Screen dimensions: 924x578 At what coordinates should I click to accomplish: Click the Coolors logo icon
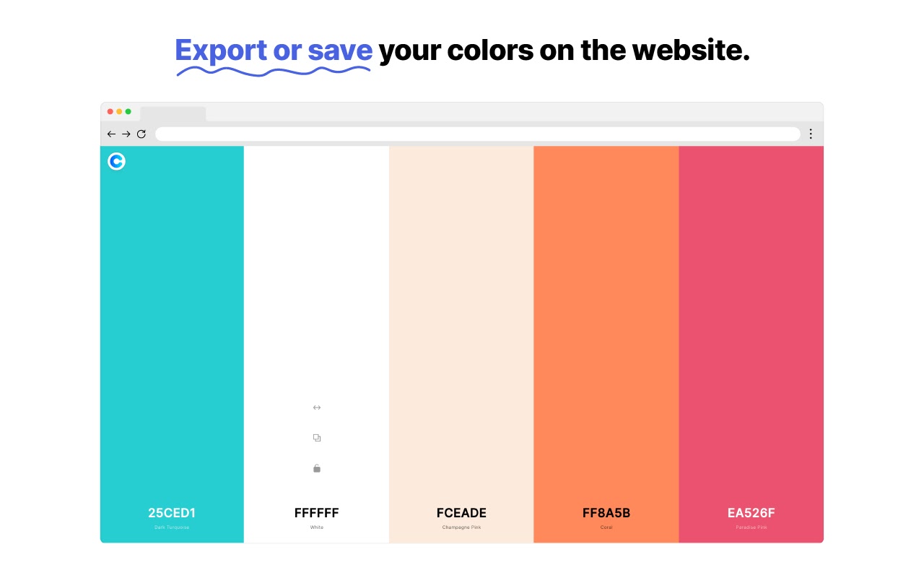tap(116, 161)
